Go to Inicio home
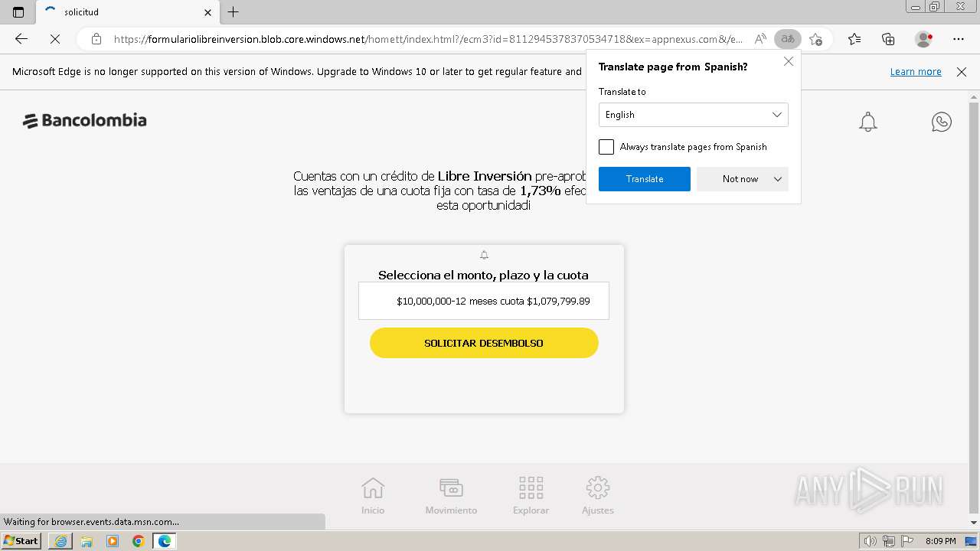 tap(373, 495)
